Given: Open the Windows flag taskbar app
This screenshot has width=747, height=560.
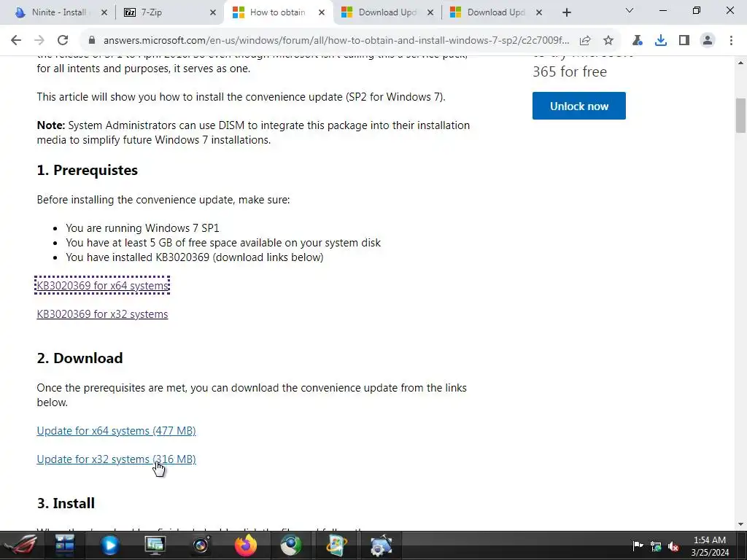Looking at the screenshot, I should (336, 545).
